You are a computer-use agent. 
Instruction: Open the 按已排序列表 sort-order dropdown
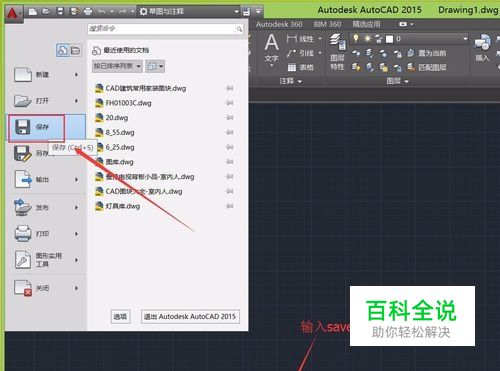[117, 66]
